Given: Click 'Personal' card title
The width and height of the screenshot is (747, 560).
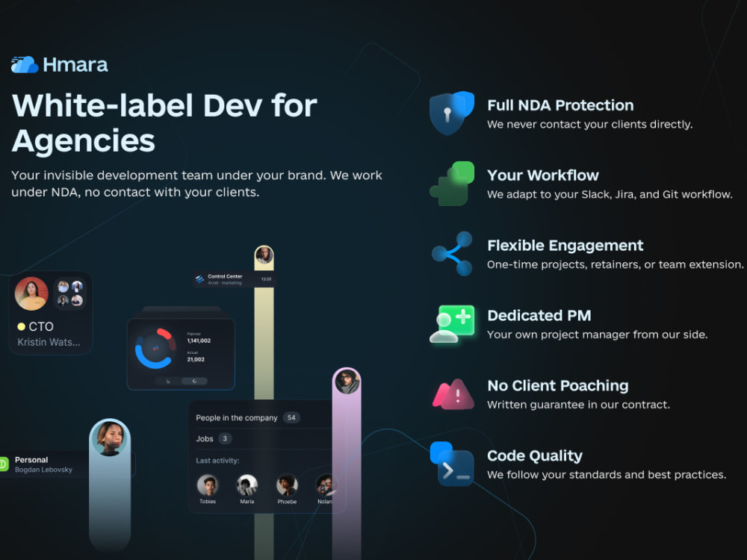Looking at the screenshot, I should point(31,459).
